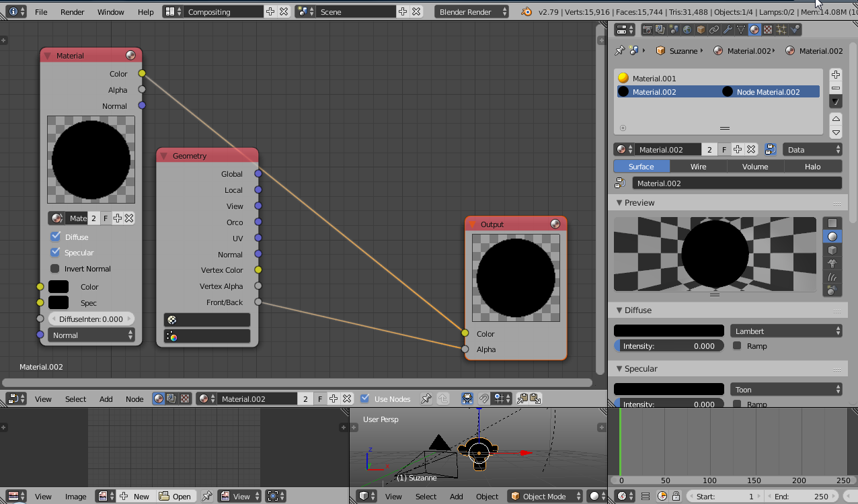The image size is (858, 504).
Task: Click the Spec color swatch in Material node
Action: [58, 302]
